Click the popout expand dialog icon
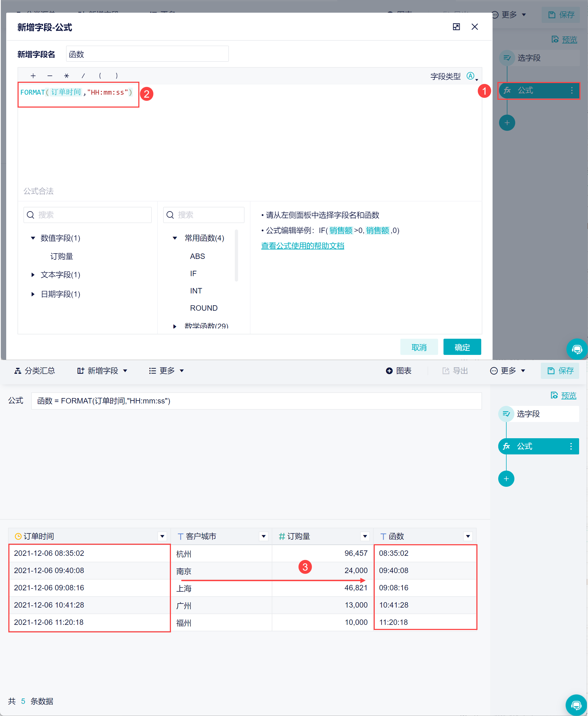Screen dimensions: 588x716 point(456,27)
